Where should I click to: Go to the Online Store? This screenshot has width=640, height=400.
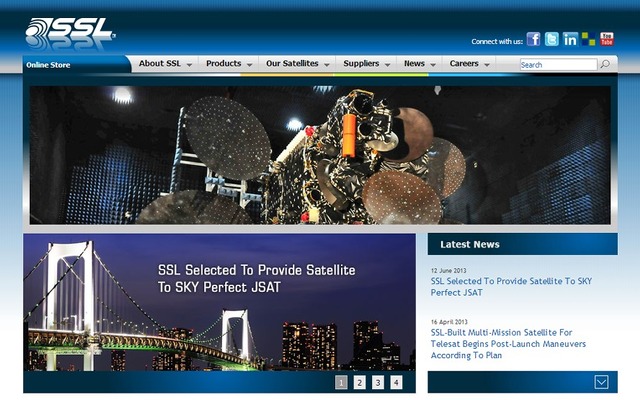(48, 65)
